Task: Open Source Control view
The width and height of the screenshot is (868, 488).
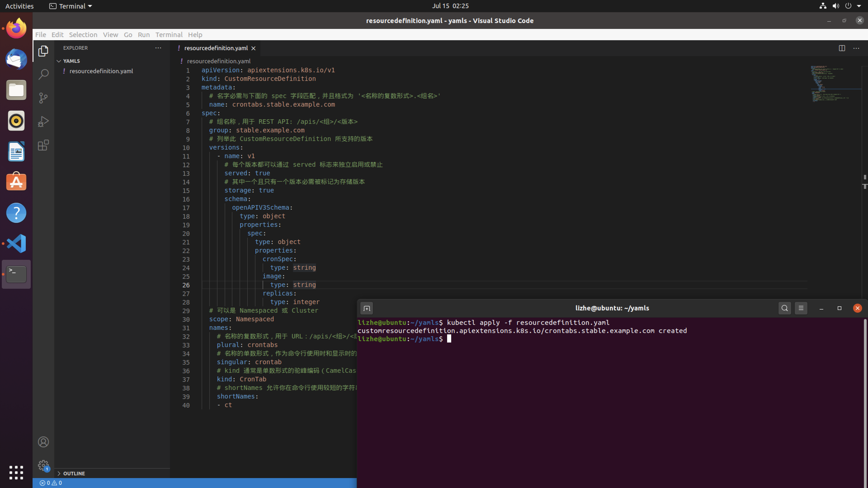Action: tap(43, 98)
